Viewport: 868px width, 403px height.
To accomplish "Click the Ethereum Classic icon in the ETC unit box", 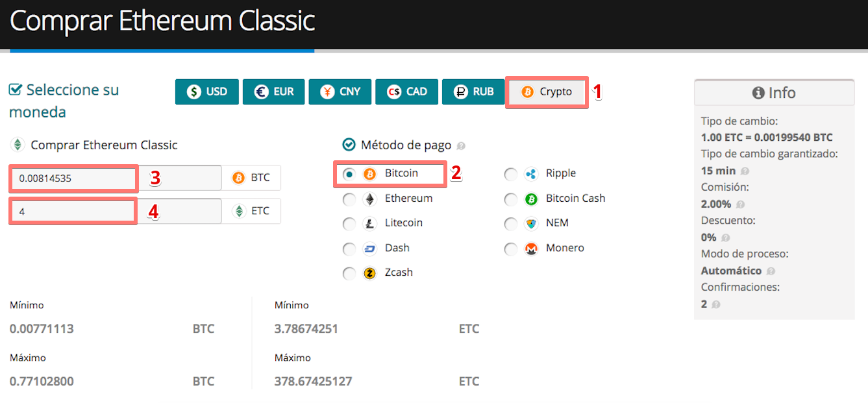I will [x=240, y=211].
